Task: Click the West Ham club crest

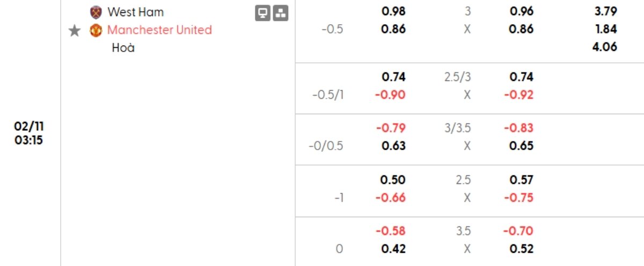Action: coord(96,12)
